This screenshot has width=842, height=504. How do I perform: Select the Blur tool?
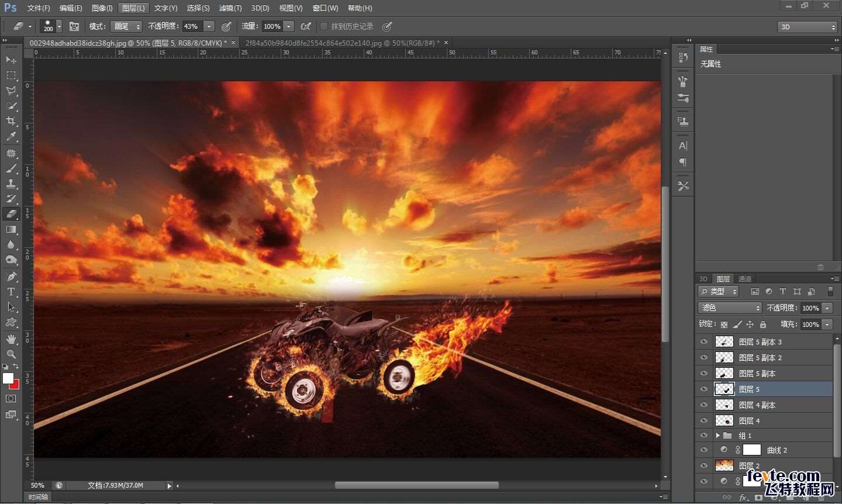click(11, 245)
